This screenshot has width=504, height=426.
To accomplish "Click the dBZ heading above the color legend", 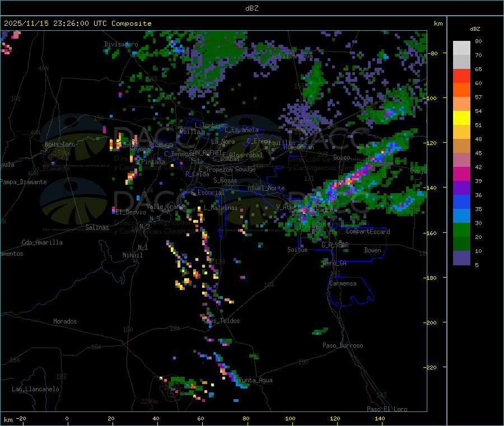I will click(x=475, y=29).
